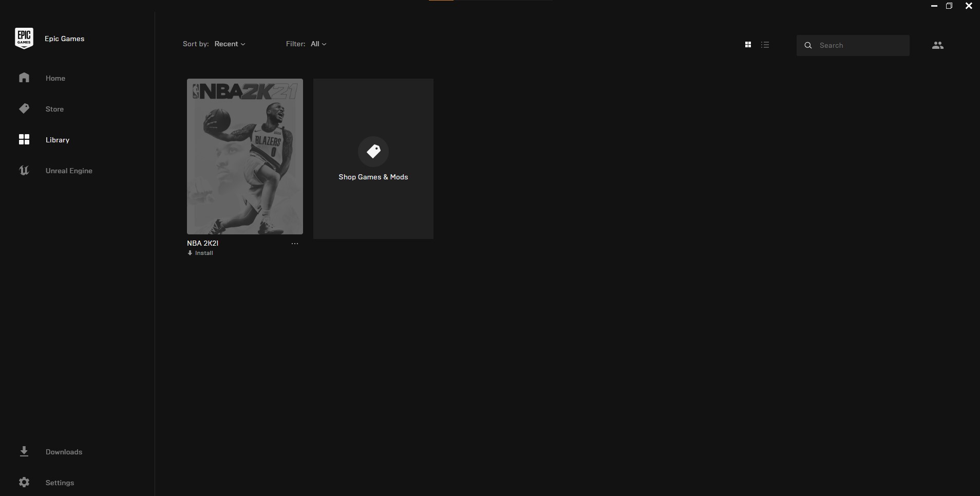
Task: Close the Epic Games Launcher window
Action: 969,6
